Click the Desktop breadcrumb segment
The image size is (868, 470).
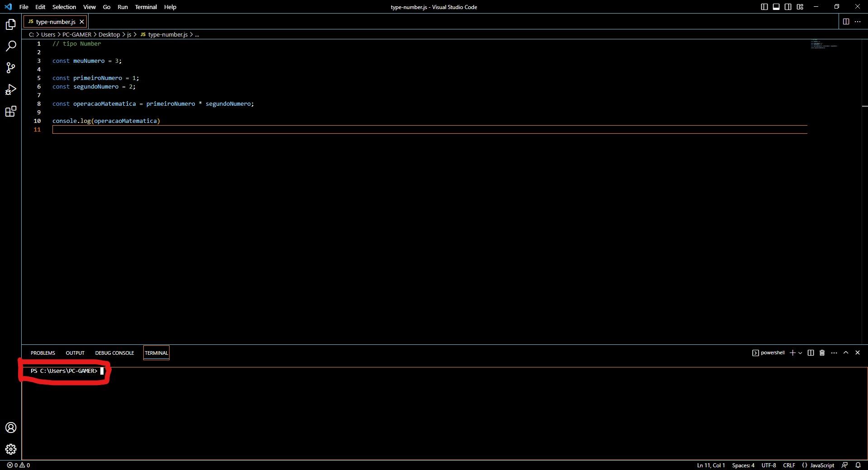click(x=109, y=34)
